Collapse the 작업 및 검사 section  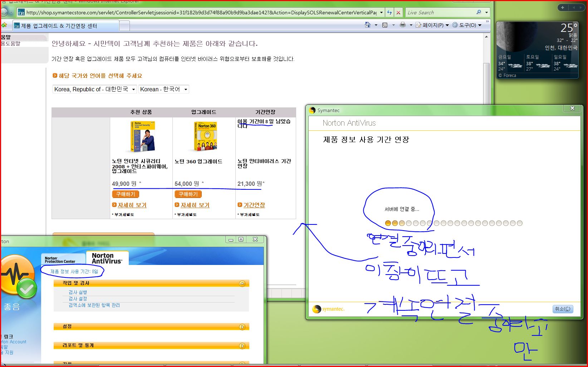tap(242, 284)
